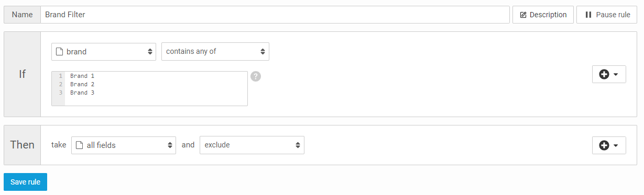Click the pencil icon beside Description
The image size is (644, 195).
coord(523,15)
